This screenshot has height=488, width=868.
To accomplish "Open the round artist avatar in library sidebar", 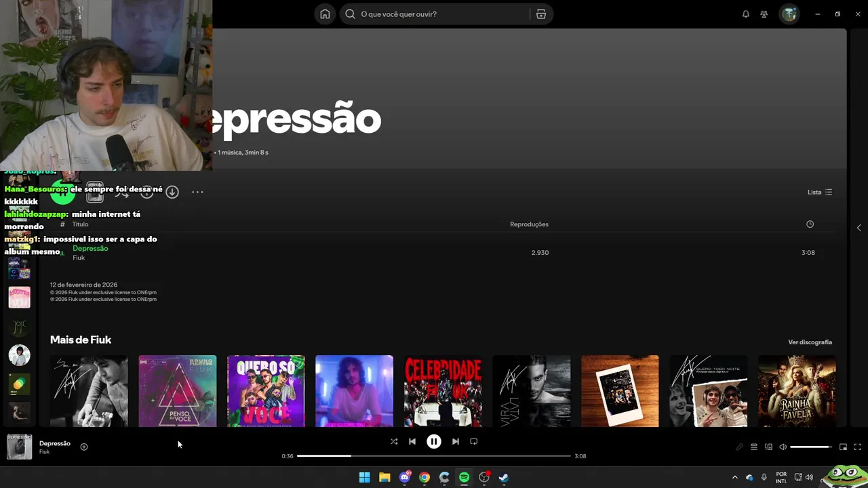I will tap(19, 354).
